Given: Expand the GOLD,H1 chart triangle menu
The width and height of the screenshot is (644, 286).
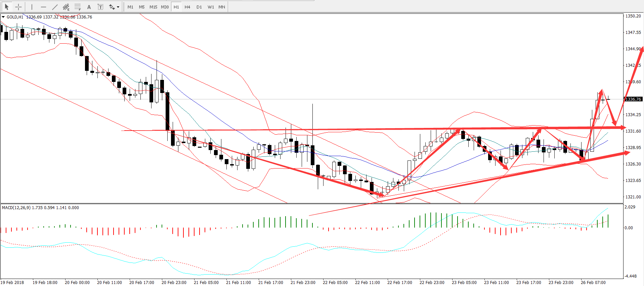Looking at the screenshot, I should [x=3, y=17].
